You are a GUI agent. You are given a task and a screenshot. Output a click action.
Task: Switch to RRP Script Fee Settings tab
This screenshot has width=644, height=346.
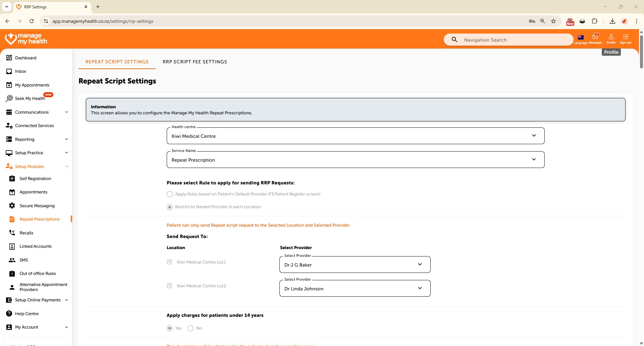tap(195, 62)
